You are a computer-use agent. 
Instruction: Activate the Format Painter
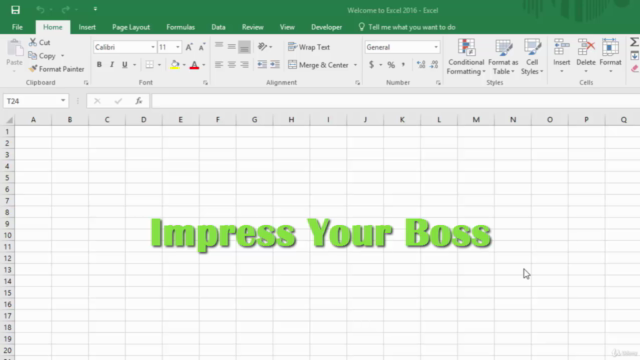click(56, 69)
